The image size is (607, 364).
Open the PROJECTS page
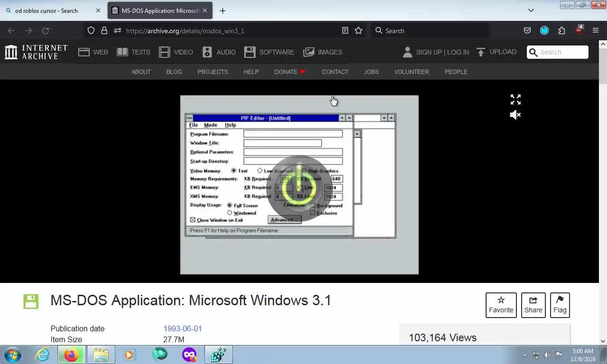[212, 72]
